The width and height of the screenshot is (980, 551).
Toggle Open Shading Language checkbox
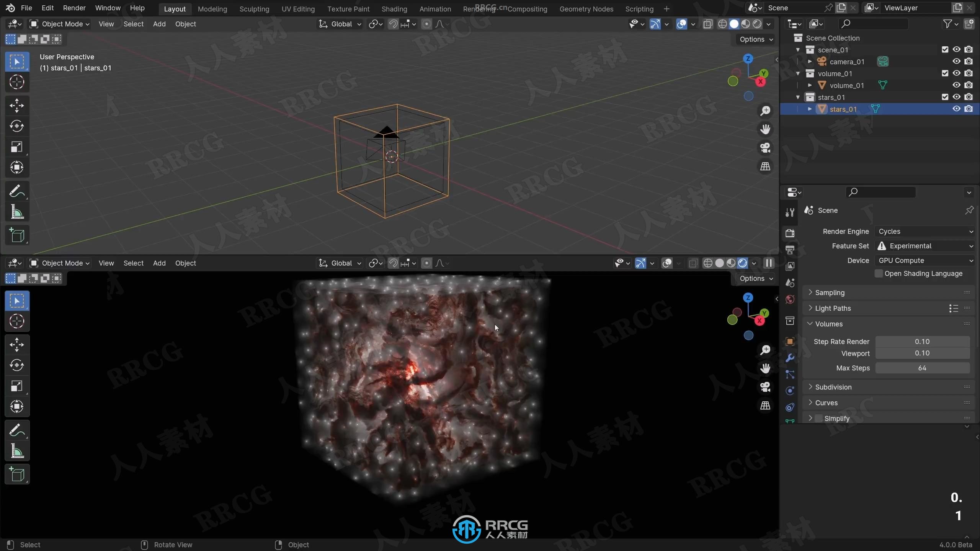click(x=878, y=273)
